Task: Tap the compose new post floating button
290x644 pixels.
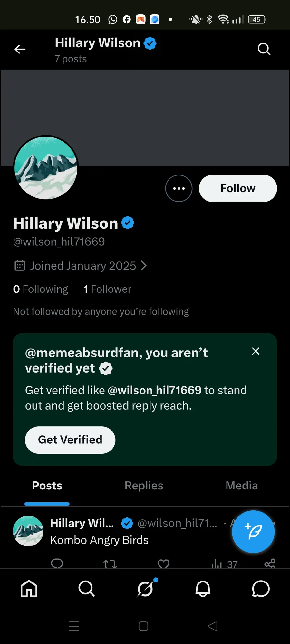Action: [x=253, y=532]
